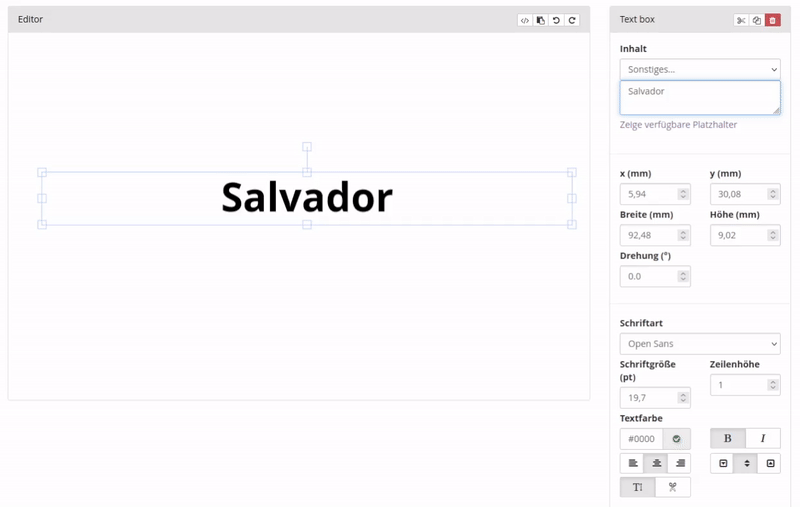Toggle italic formatting

click(x=763, y=438)
